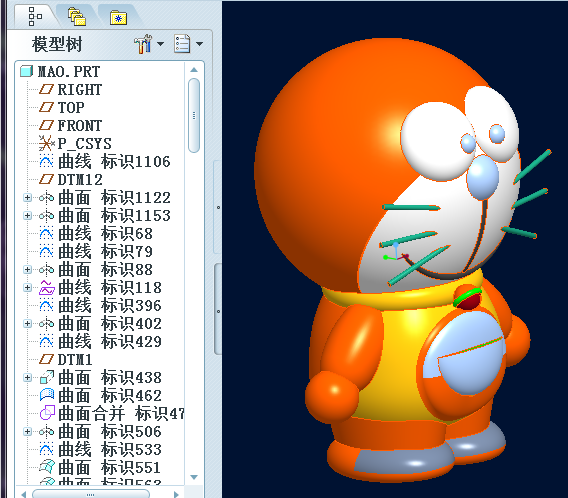
Task: Click the upper panel splitter handle
Action: [218, 207]
